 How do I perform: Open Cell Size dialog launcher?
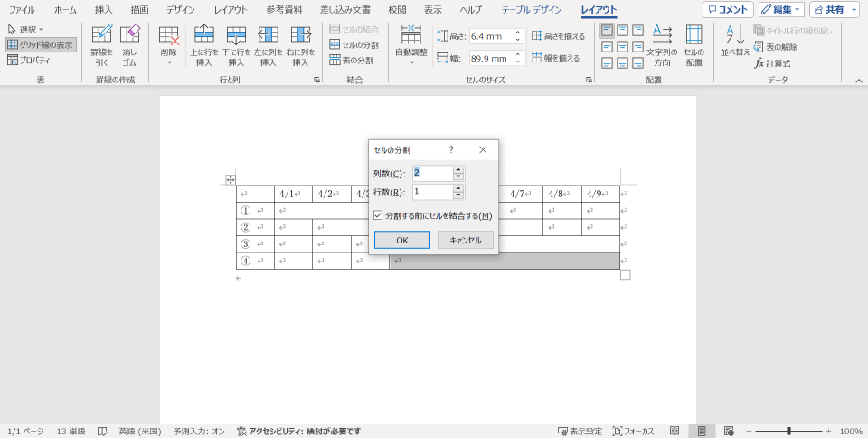point(589,80)
